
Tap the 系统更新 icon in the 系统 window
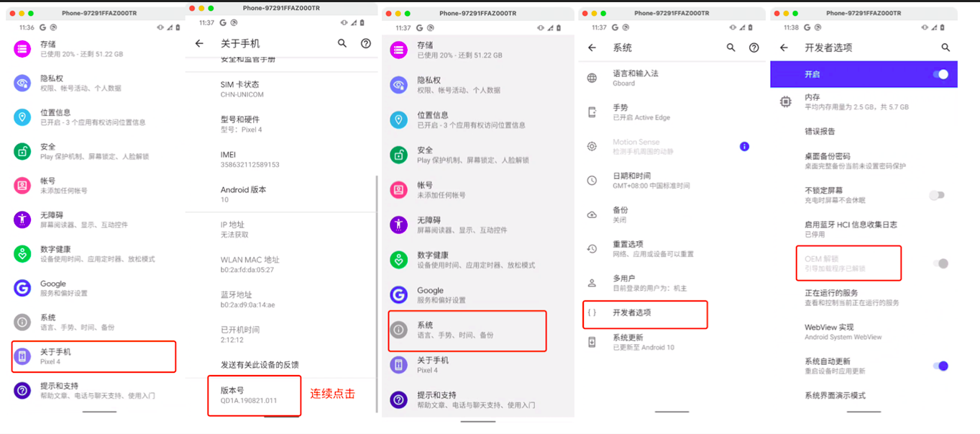point(592,342)
